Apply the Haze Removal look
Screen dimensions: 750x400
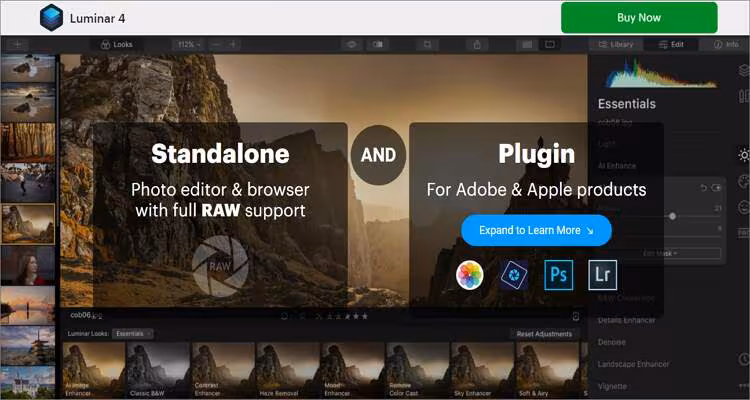coord(287,370)
